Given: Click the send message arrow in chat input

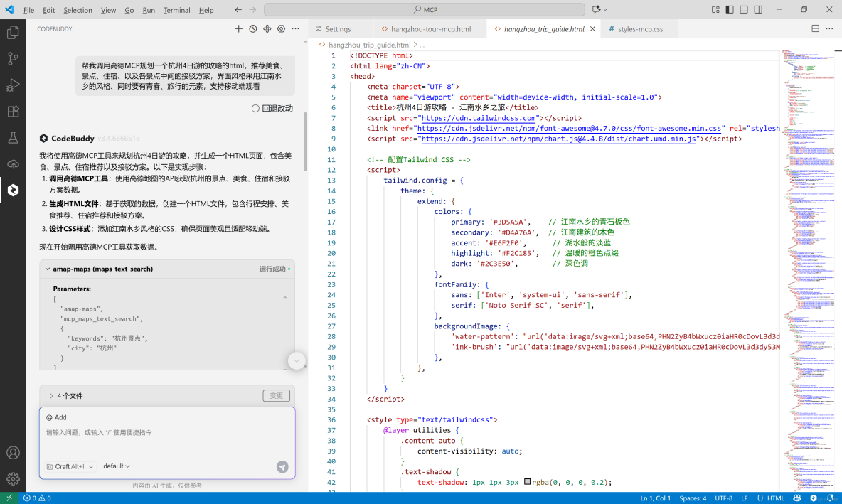Looking at the screenshot, I should tap(282, 467).
